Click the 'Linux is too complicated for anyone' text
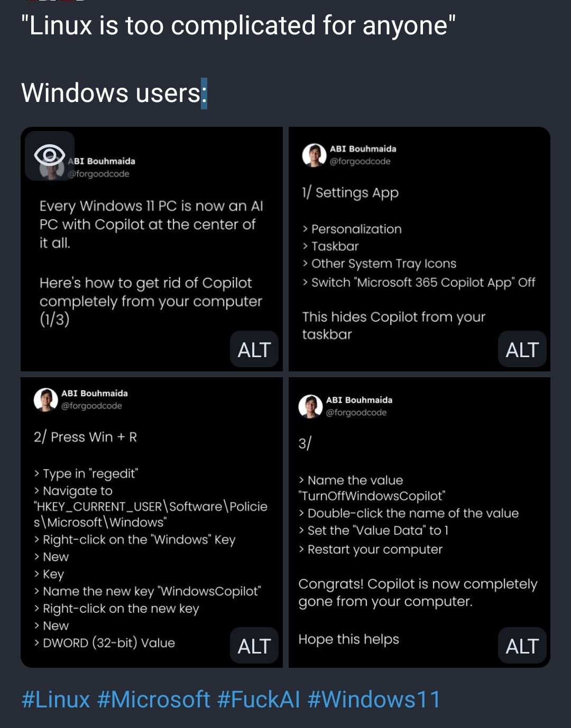Image resolution: width=571 pixels, height=728 pixels. click(238, 25)
